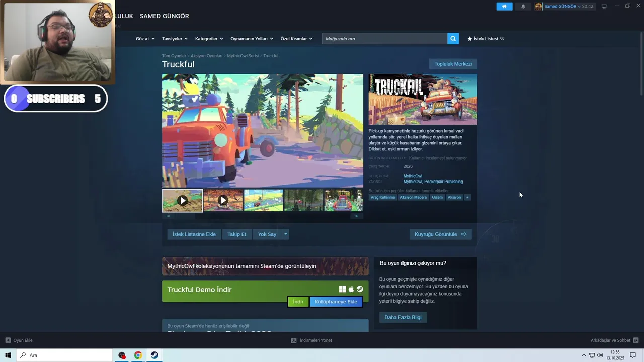644x362 pixels.
Task: Expand more tags with the plus button
Action: [467, 197]
